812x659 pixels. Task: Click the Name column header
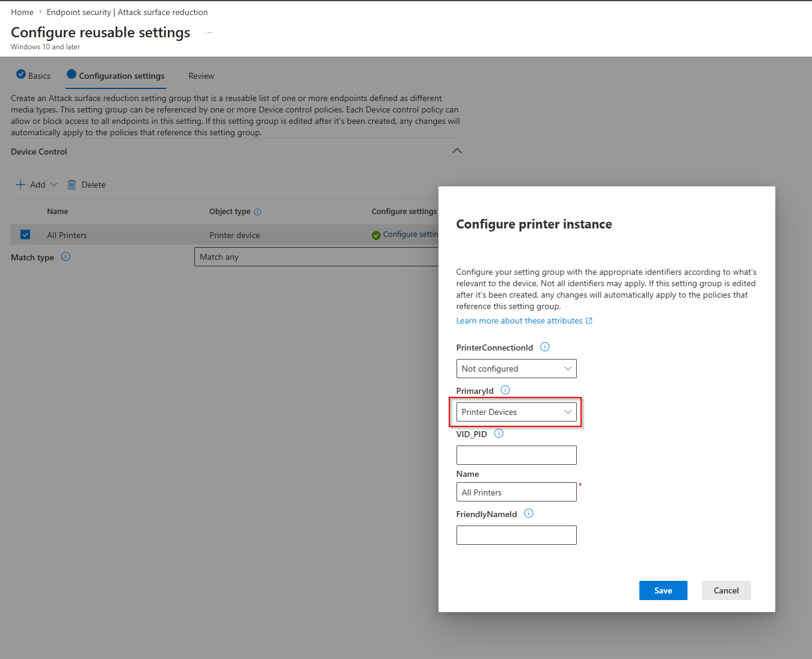tap(58, 211)
